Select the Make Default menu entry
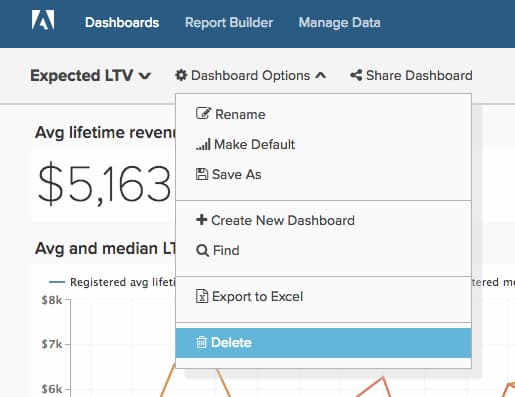The height and width of the screenshot is (397, 515). [323, 144]
